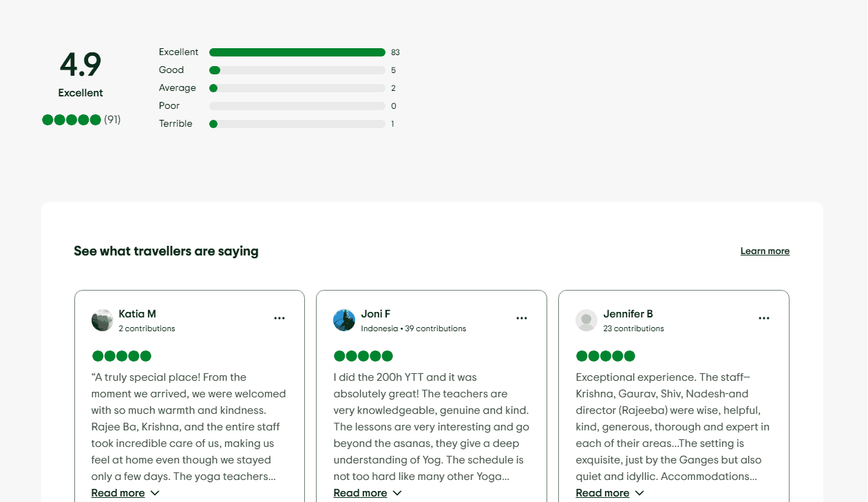The width and height of the screenshot is (868, 502).
Task: Open the three-dot menu on Joni F's review
Action: click(x=522, y=318)
